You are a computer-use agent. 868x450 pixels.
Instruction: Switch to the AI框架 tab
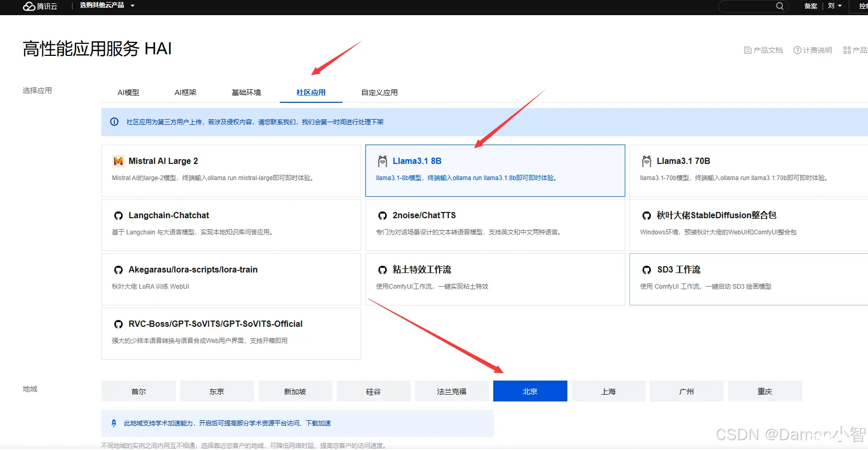pyautogui.click(x=185, y=92)
